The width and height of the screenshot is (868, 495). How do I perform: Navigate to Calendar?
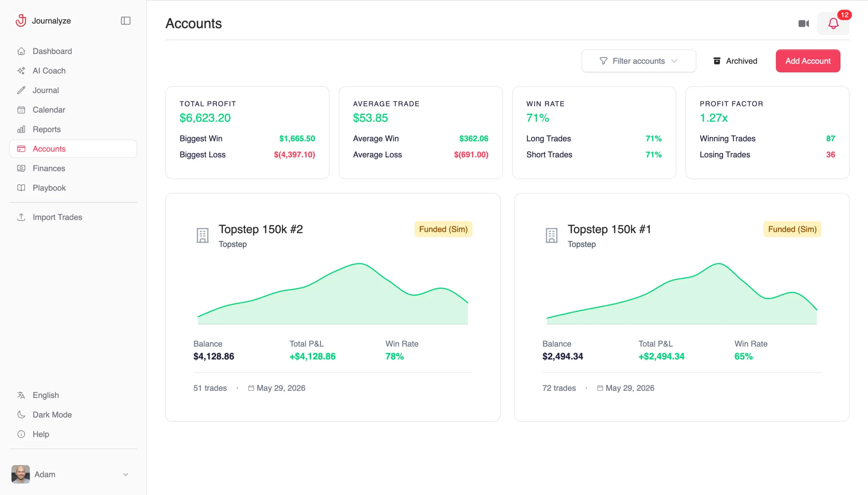click(x=73, y=110)
